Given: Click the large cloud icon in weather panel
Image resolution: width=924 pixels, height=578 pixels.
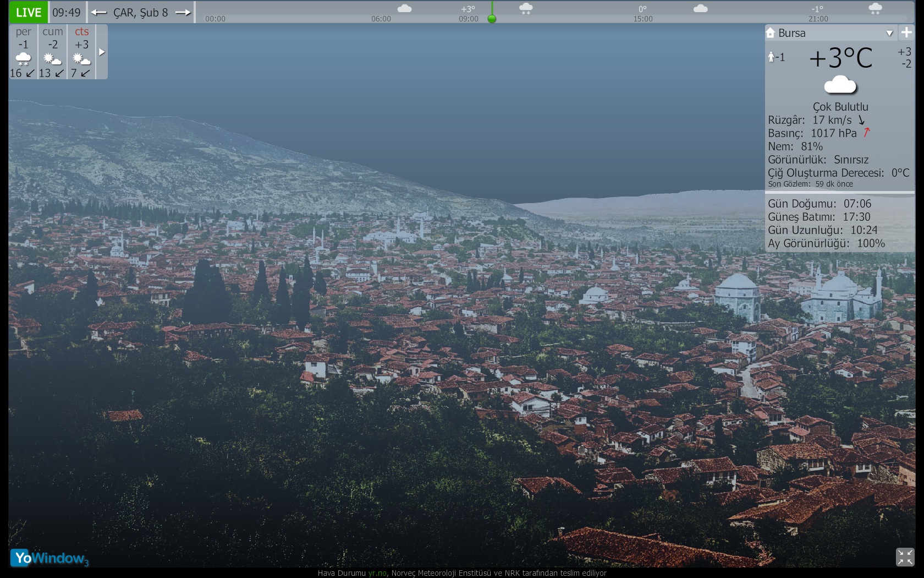Looking at the screenshot, I should click(840, 85).
